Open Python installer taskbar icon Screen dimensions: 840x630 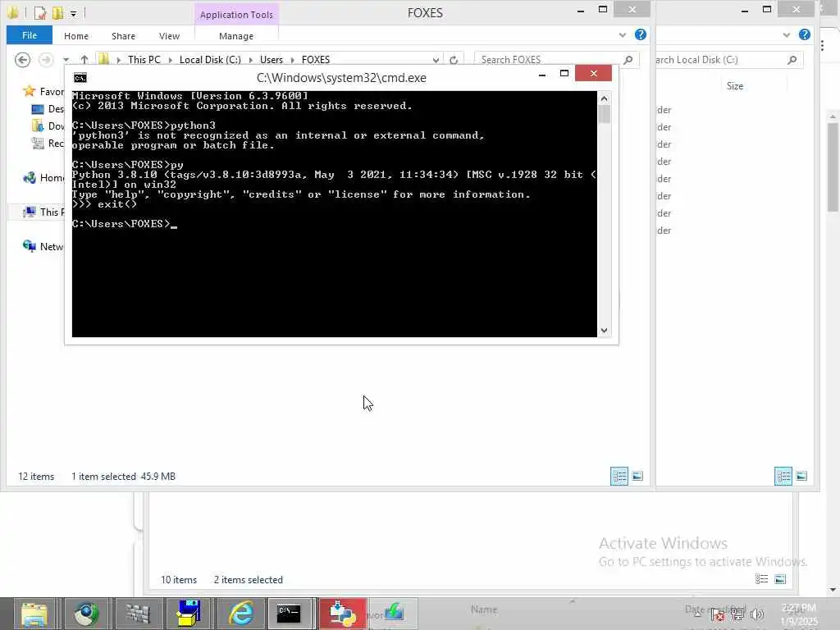(343, 614)
